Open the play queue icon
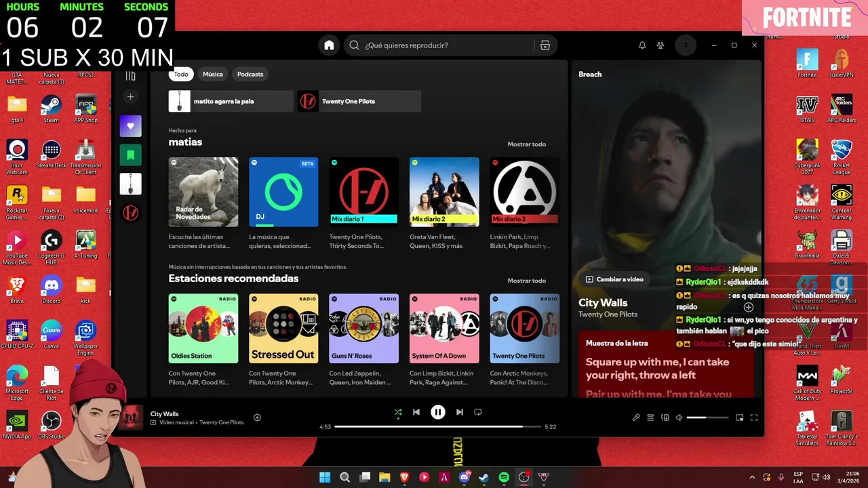The height and width of the screenshot is (488, 868). click(650, 418)
